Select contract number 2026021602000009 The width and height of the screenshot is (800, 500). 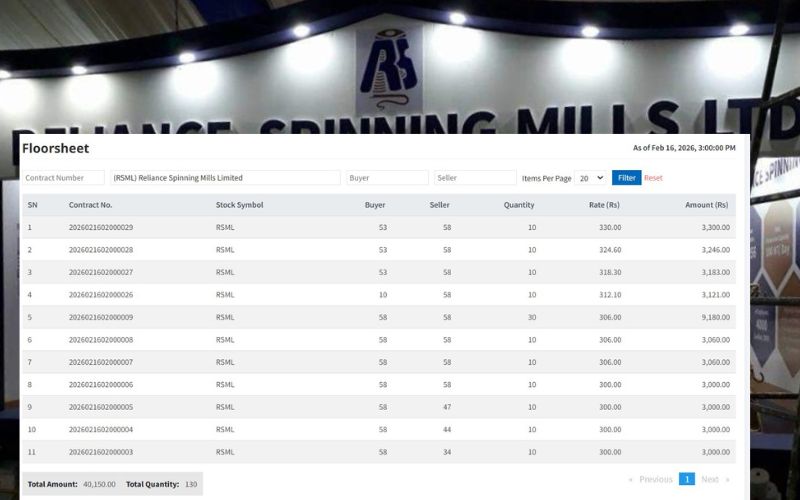pos(101,317)
